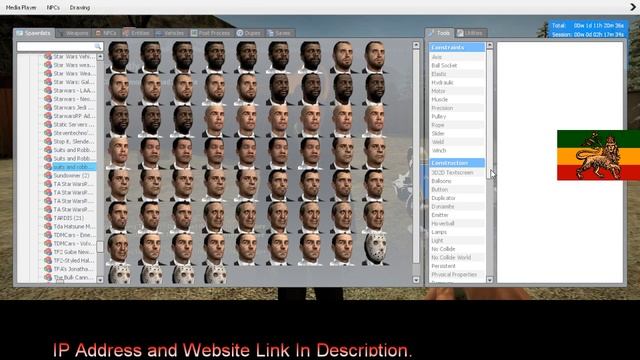The width and height of the screenshot is (640, 360).
Task: Select the Persistent tool
Action: pyautogui.click(x=457, y=266)
